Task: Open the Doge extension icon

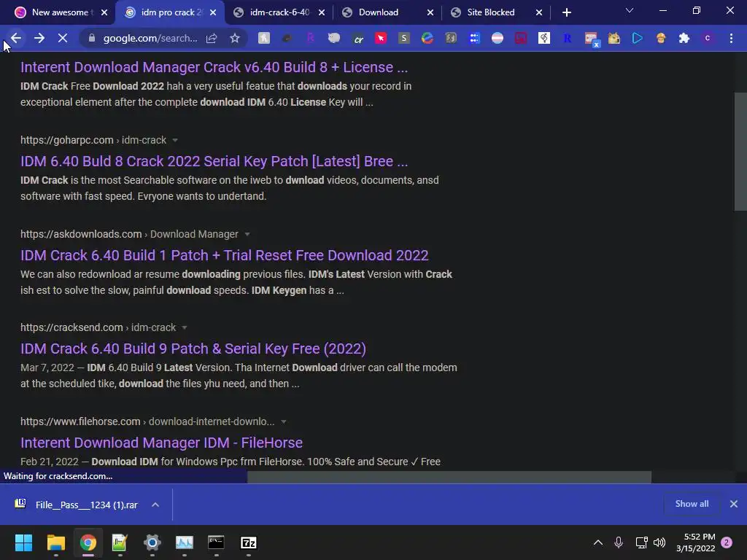Action: pos(614,38)
